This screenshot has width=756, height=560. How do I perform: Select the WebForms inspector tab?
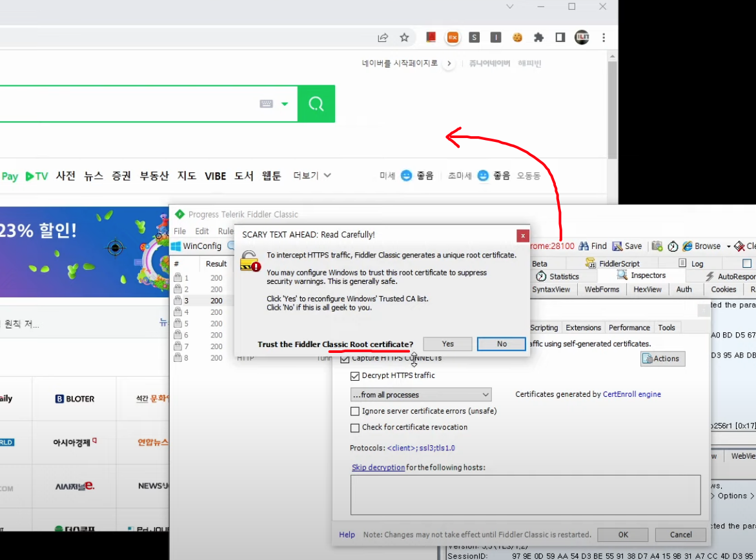tap(602, 289)
